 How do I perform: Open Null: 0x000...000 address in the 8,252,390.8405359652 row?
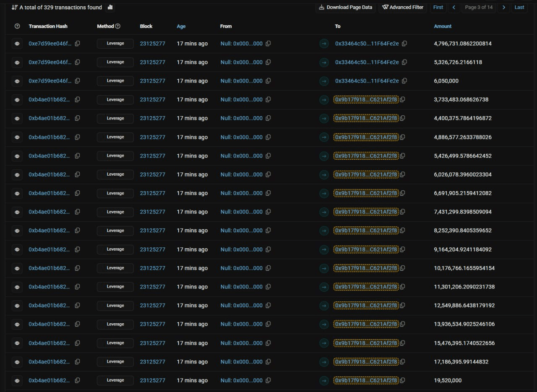[242, 231]
